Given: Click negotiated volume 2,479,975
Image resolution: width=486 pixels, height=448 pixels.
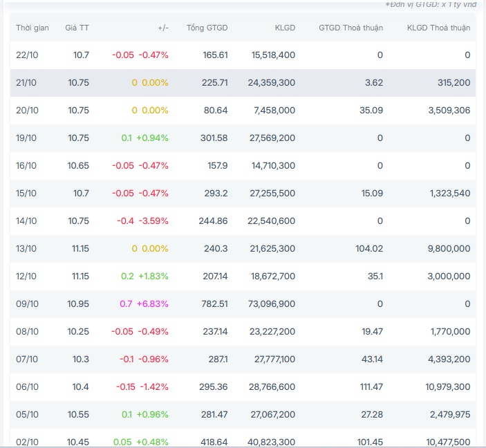Looking at the screenshot, I should 450,414.
